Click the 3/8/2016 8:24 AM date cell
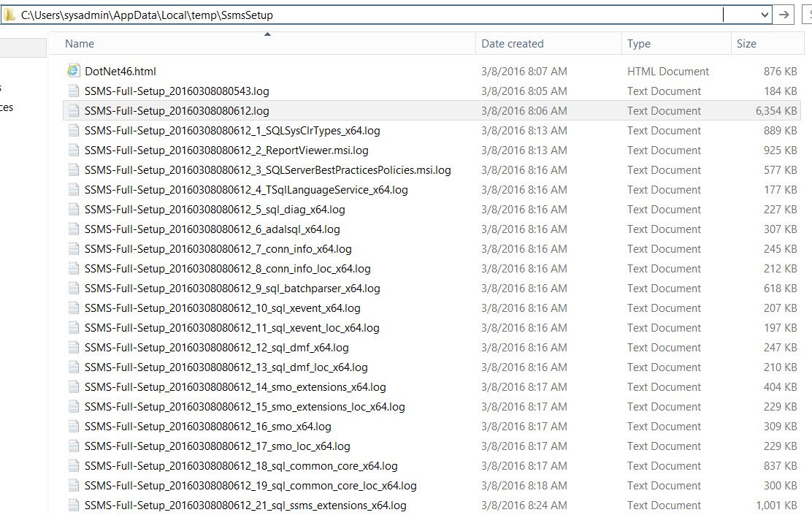The width and height of the screenshot is (812, 515). click(524, 506)
